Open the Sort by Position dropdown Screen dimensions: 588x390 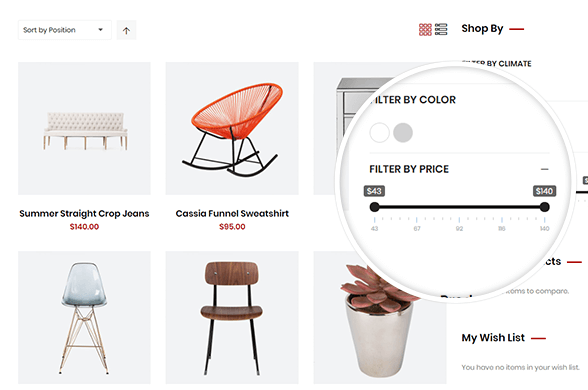[x=64, y=30]
